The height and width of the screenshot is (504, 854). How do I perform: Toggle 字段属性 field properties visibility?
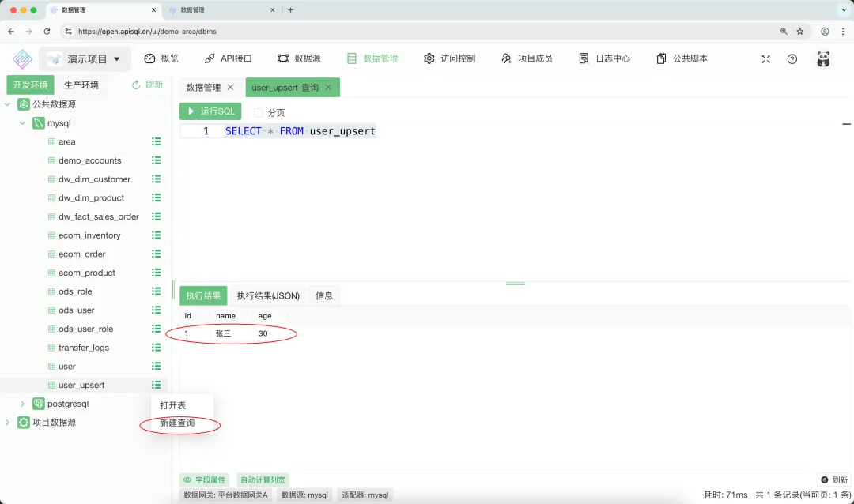point(205,480)
